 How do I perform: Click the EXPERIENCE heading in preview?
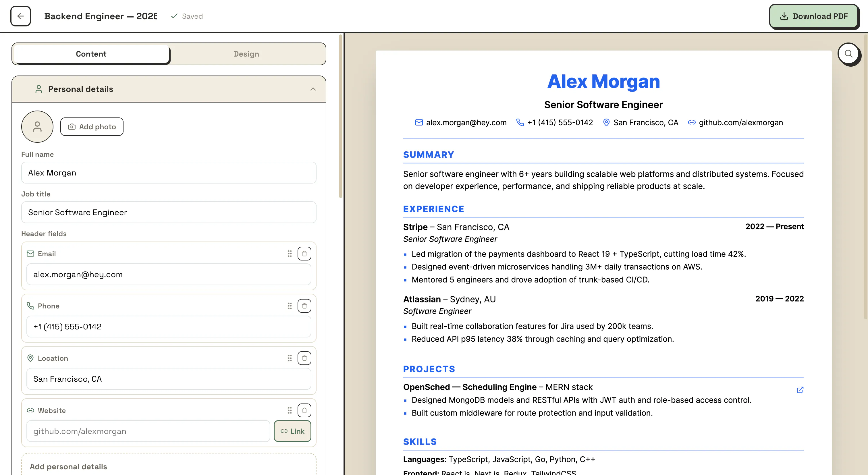point(434,209)
